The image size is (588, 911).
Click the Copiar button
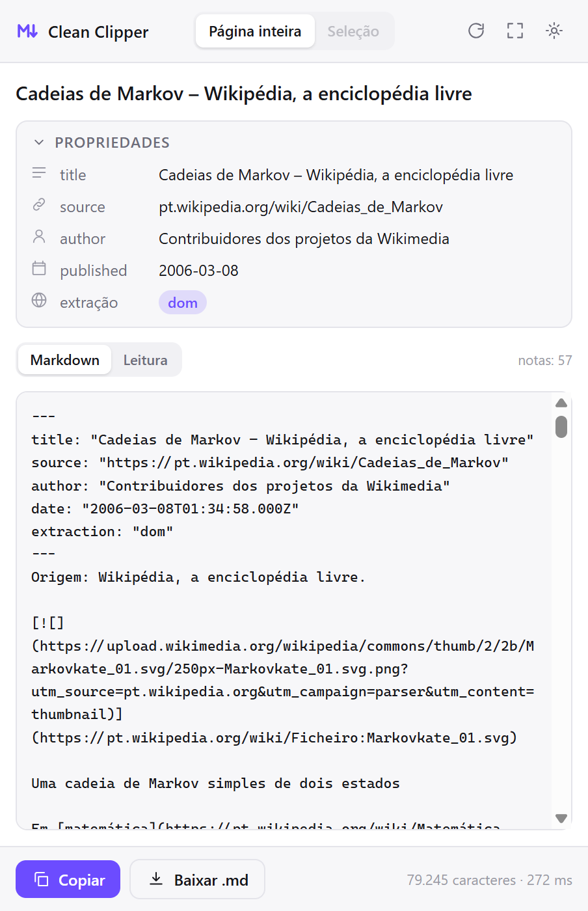[x=68, y=880]
